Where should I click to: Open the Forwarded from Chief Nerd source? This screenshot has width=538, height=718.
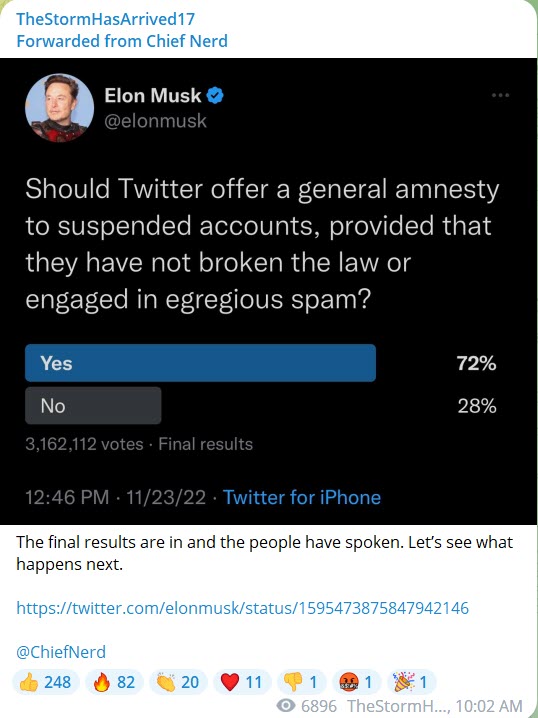coord(122,41)
